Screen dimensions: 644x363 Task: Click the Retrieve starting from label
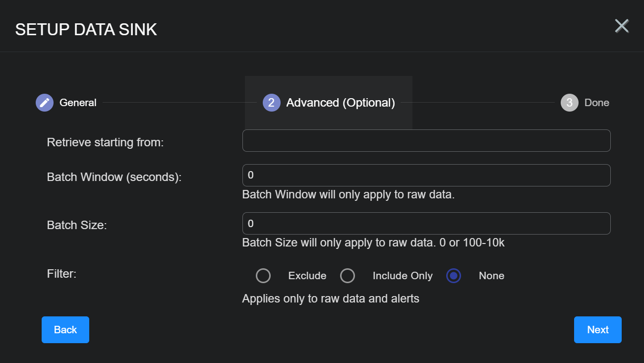tap(105, 142)
